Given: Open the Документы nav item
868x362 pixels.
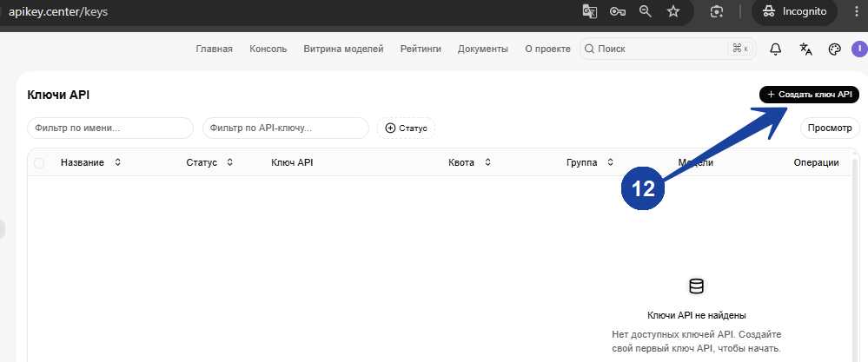Looking at the screenshot, I should point(483,49).
